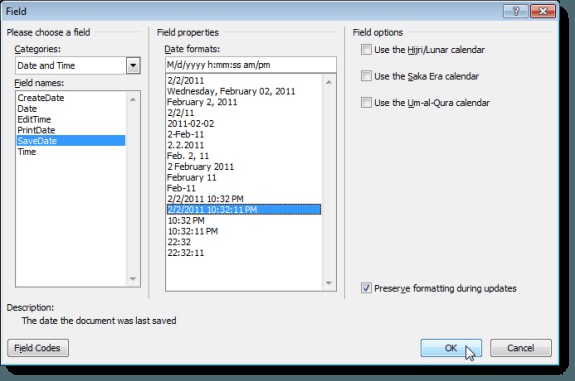The image size is (575, 381).
Task: Click the OK button
Action: coord(451,348)
